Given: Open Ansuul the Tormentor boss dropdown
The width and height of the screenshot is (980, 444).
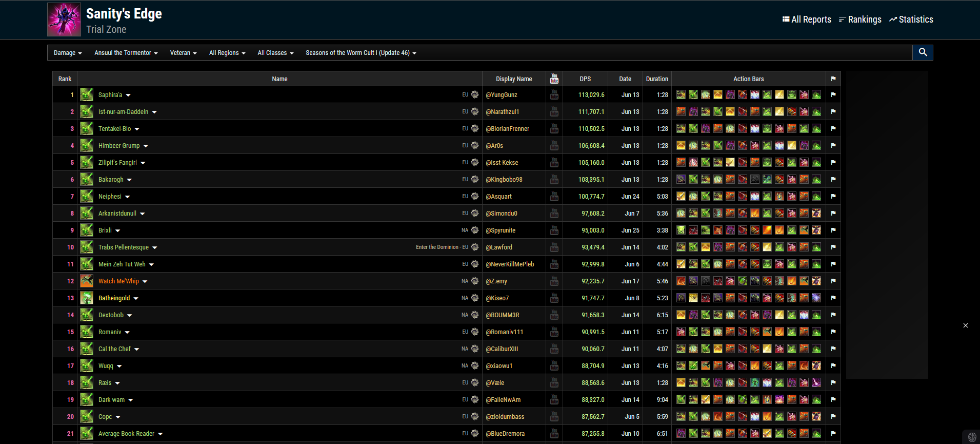Looking at the screenshot, I should (126, 53).
